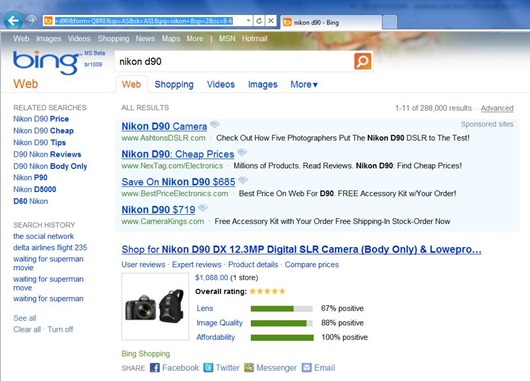Click the Lens rating label
Screen dimensions: 530x381
pos(205,308)
